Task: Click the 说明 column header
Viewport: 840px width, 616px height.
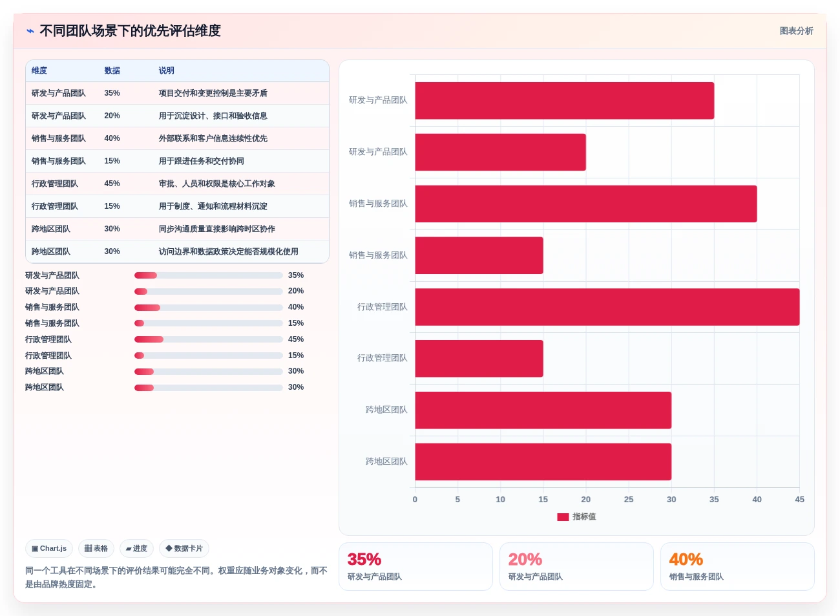Action: pyautogui.click(x=167, y=70)
